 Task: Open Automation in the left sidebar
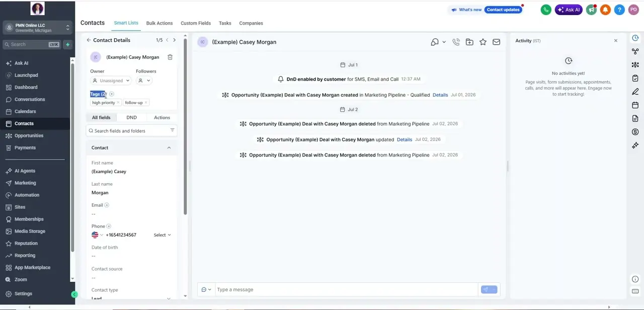click(27, 195)
